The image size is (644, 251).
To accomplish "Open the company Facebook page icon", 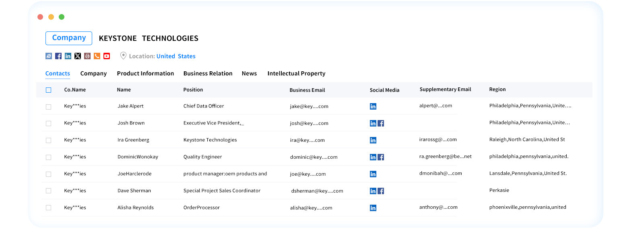I will (x=58, y=56).
